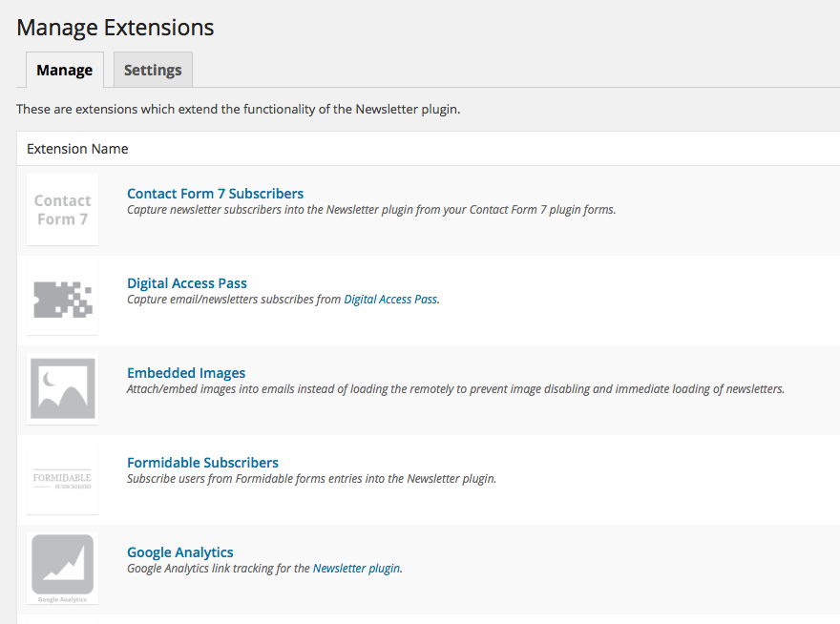
Task: Follow the inline Digital Access Pass description link
Action: 390,300
